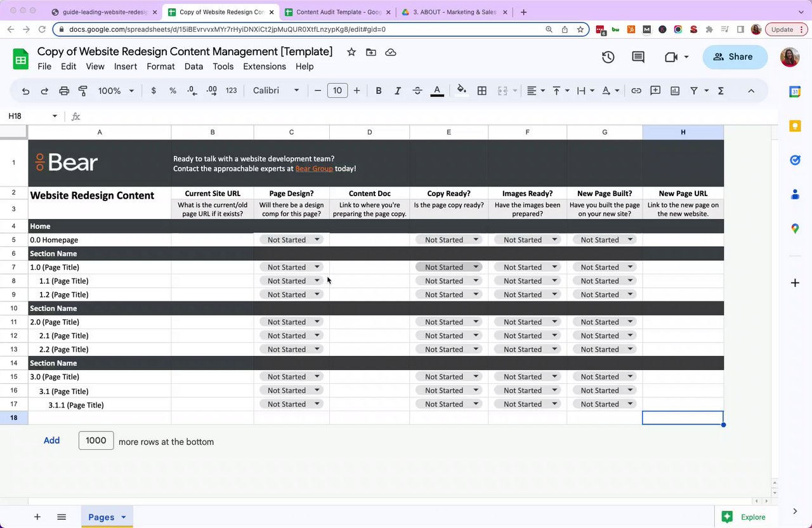812x528 pixels.
Task: Open Google Calendar side panel
Action: click(795, 92)
